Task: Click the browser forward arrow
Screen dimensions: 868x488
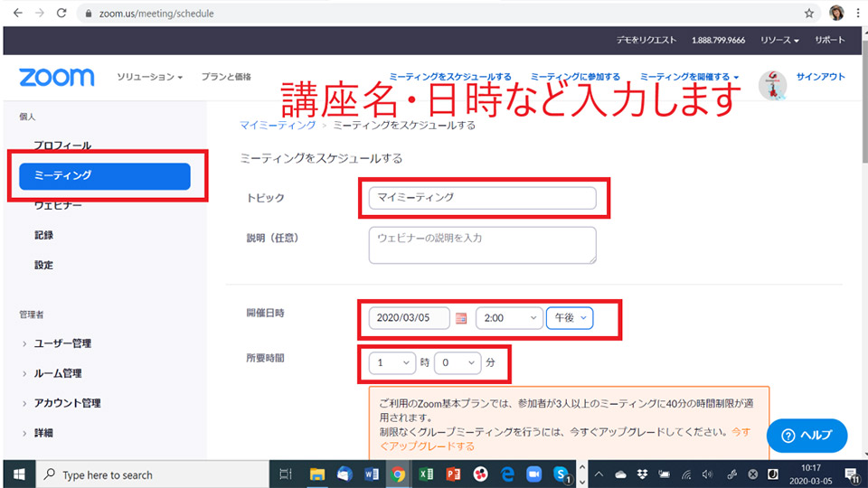Action: tap(39, 13)
